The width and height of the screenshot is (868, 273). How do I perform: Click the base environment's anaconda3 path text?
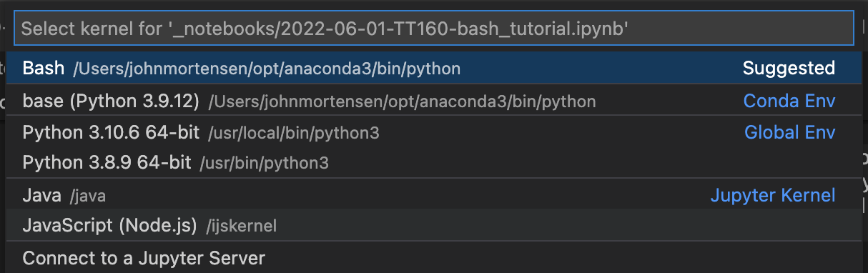(402, 102)
